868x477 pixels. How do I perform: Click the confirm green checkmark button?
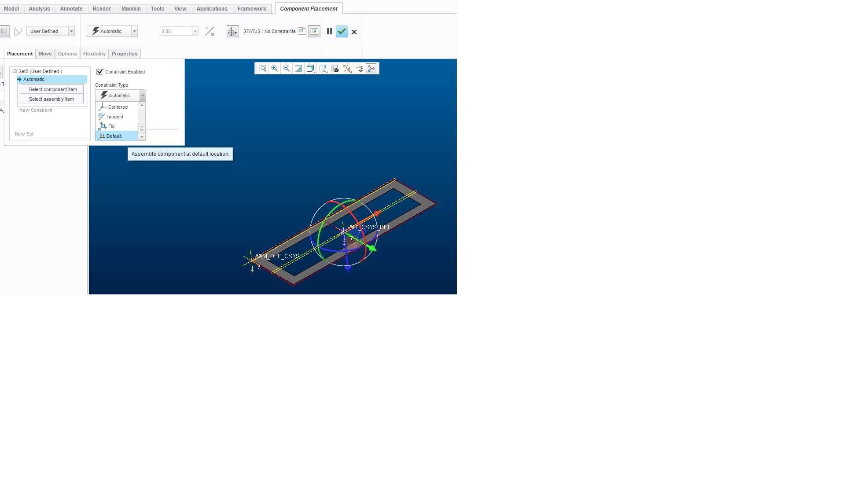pos(342,31)
